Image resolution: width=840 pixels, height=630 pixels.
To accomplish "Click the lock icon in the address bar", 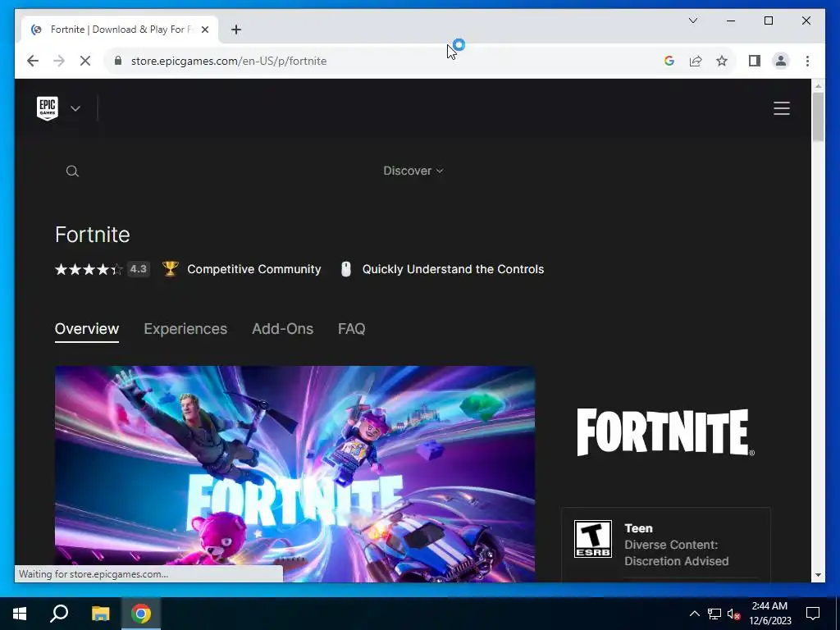I will pos(118,61).
